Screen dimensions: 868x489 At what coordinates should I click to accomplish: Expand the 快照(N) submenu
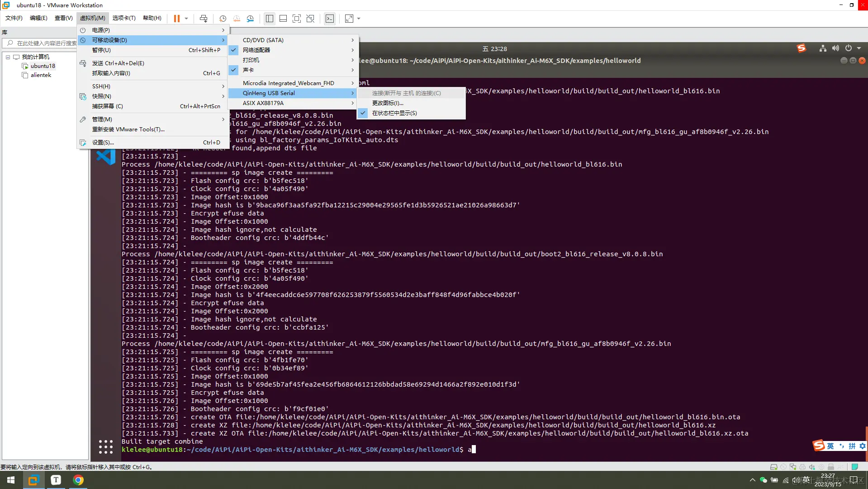tap(153, 96)
